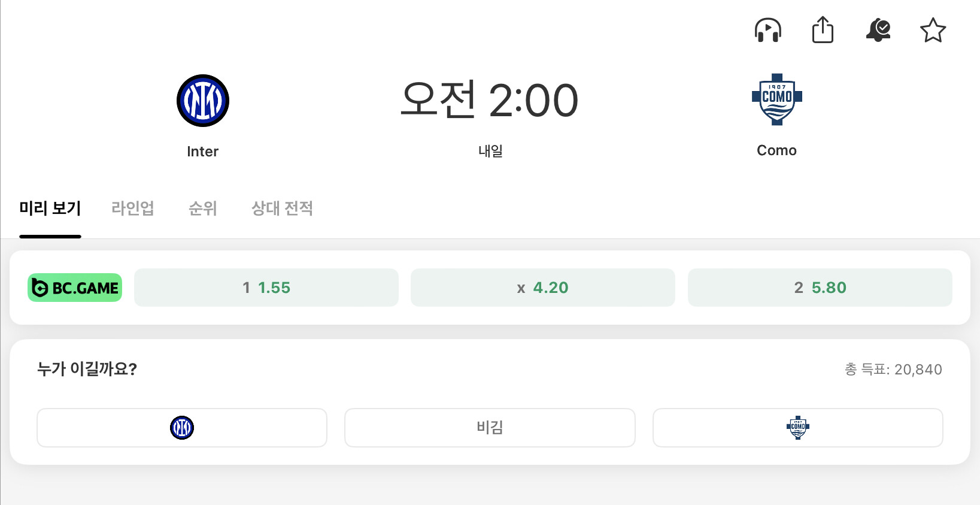This screenshot has width=980, height=505.
Task: Go to the 상대 전적 tab
Action: [282, 208]
